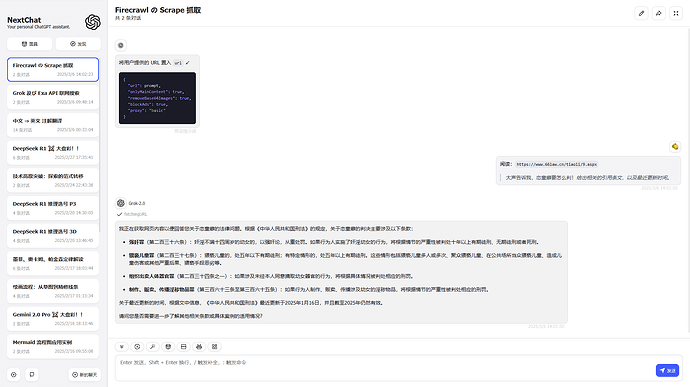Select the DeepSeek R1 P3 conversation
Screen dimensions: 690x387
[53, 208]
